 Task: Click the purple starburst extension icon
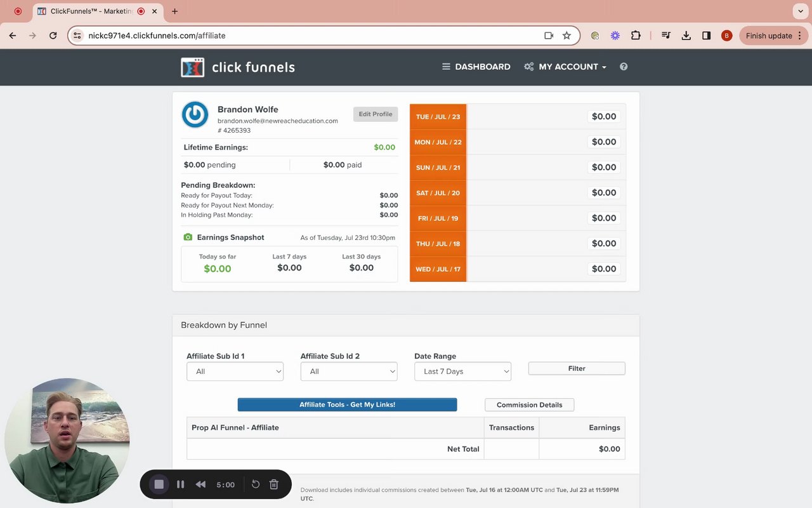point(615,36)
